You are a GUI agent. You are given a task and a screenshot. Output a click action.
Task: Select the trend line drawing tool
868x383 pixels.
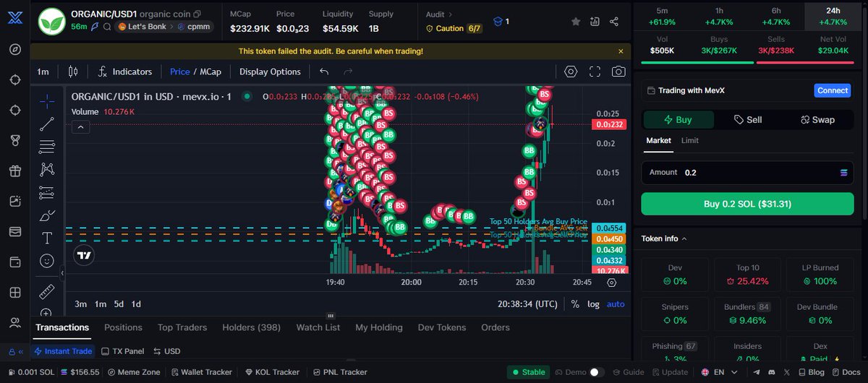pyautogui.click(x=47, y=124)
